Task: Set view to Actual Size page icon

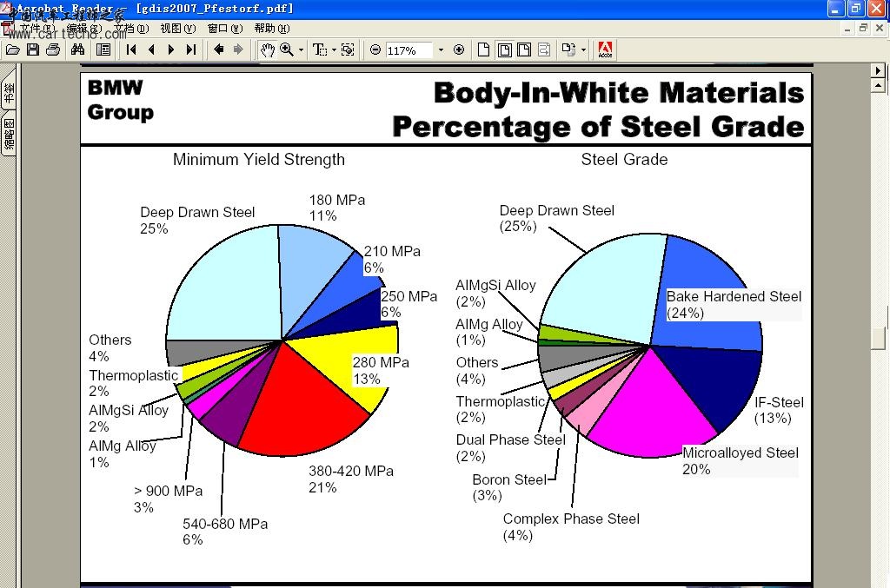Action: [x=483, y=50]
